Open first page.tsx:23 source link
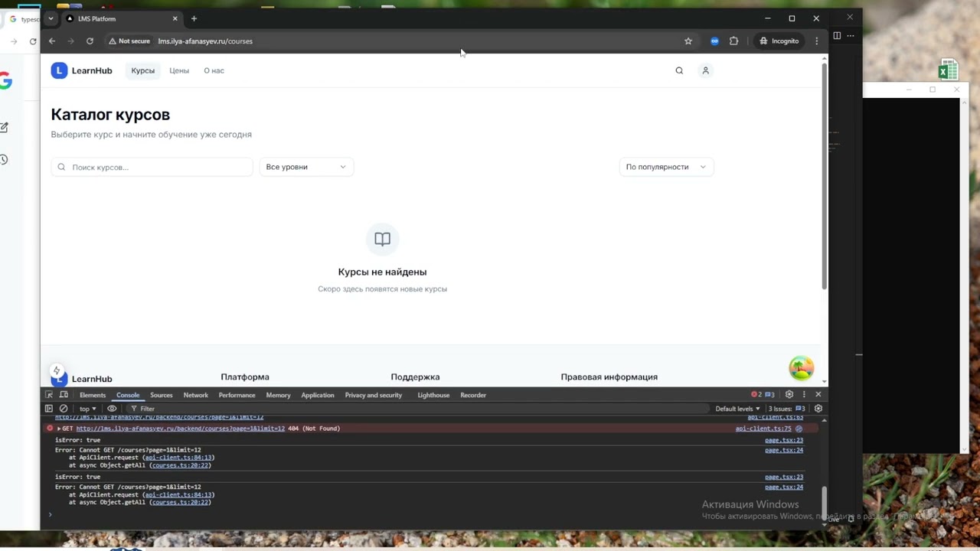 pos(784,440)
